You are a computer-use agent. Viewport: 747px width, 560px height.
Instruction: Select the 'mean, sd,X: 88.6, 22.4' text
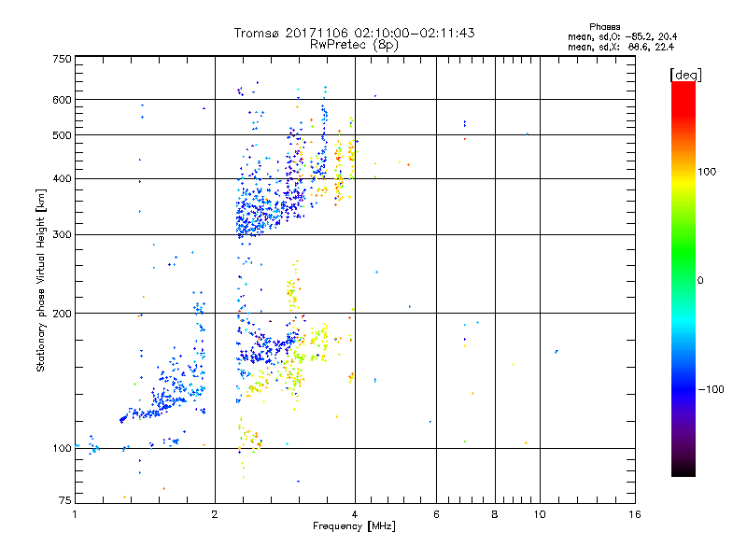[x=621, y=48]
